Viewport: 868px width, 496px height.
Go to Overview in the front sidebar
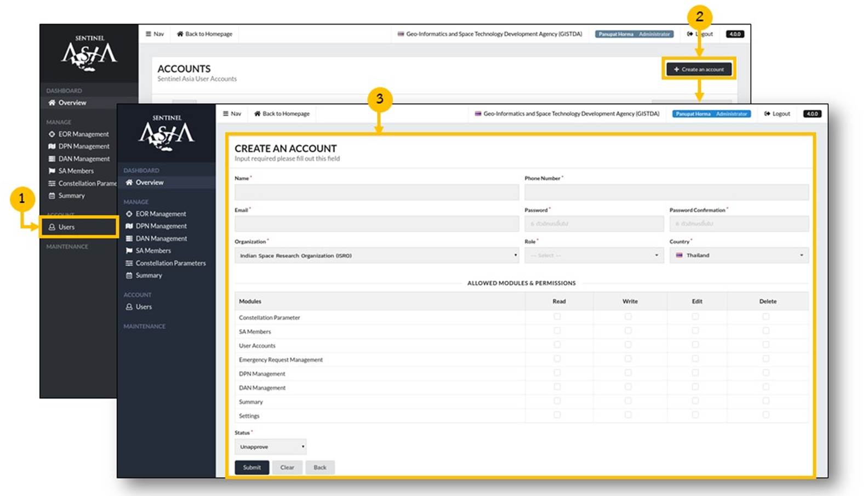coord(149,183)
